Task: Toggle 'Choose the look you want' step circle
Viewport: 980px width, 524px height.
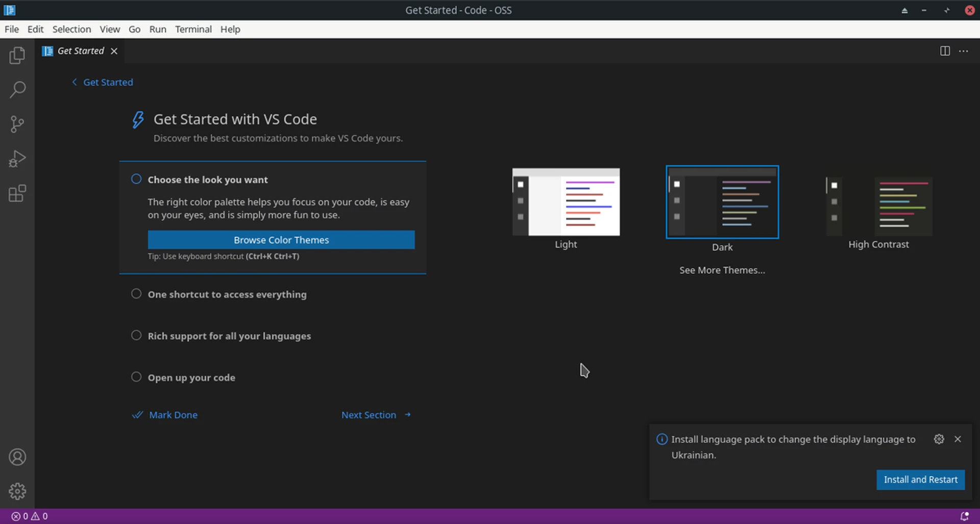Action: pyautogui.click(x=136, y=179)
